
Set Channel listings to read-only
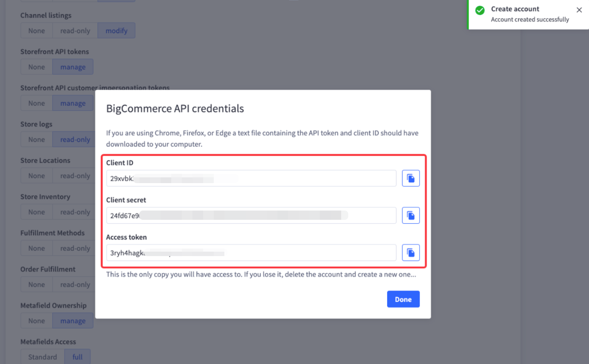(x=75, y=31)
